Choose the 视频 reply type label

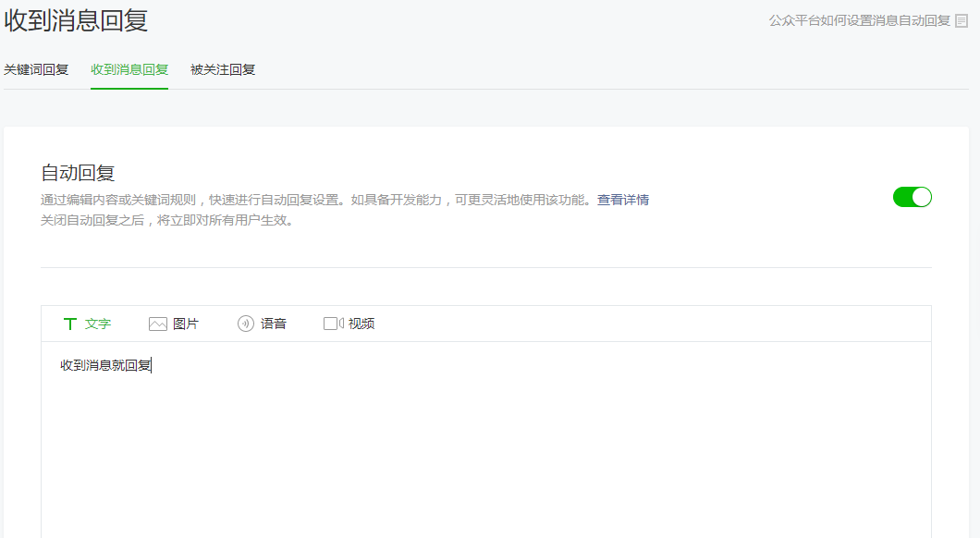coord(361,324)
